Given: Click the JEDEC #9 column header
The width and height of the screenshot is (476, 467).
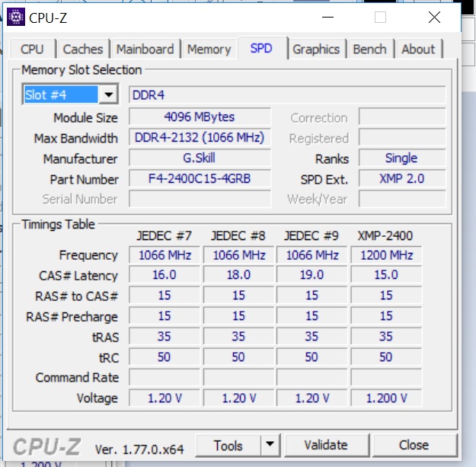Looking at the screenshot, I should [x=311, y=235].
